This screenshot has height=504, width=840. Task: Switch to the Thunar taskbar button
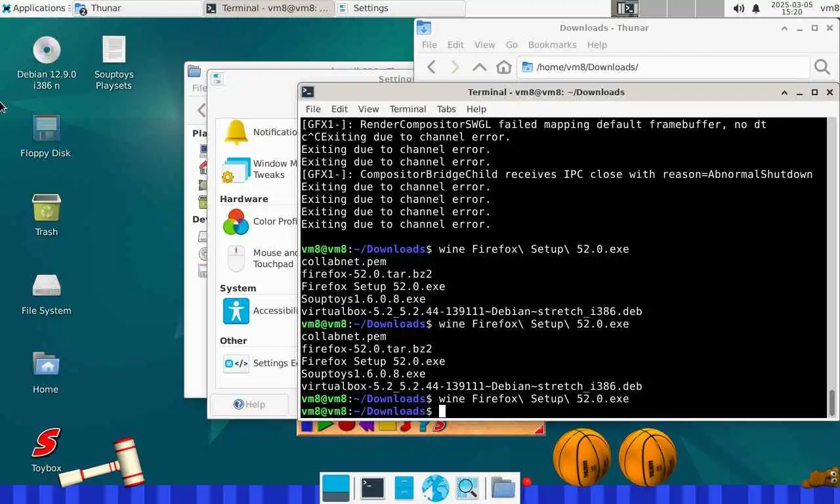click(x=136, y=9)
